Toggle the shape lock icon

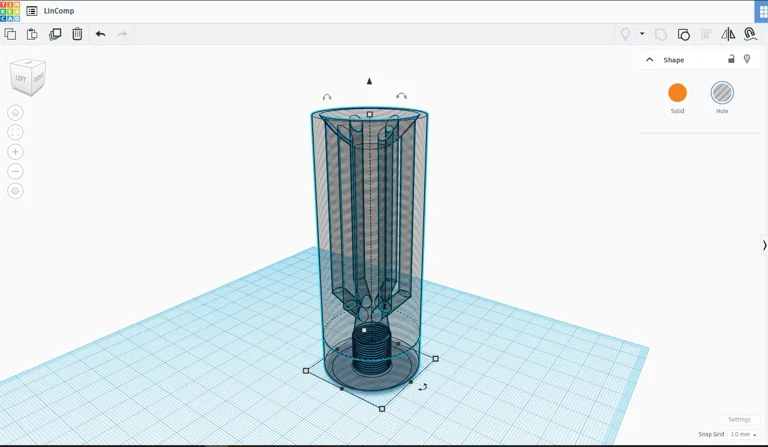tap(731, 59)
